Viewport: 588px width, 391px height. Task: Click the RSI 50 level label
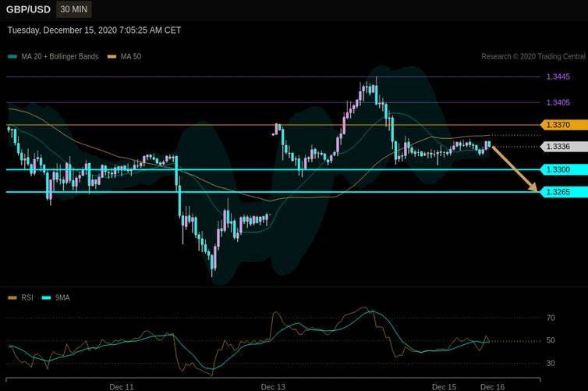pyautogui.click(x=551, y=340)
